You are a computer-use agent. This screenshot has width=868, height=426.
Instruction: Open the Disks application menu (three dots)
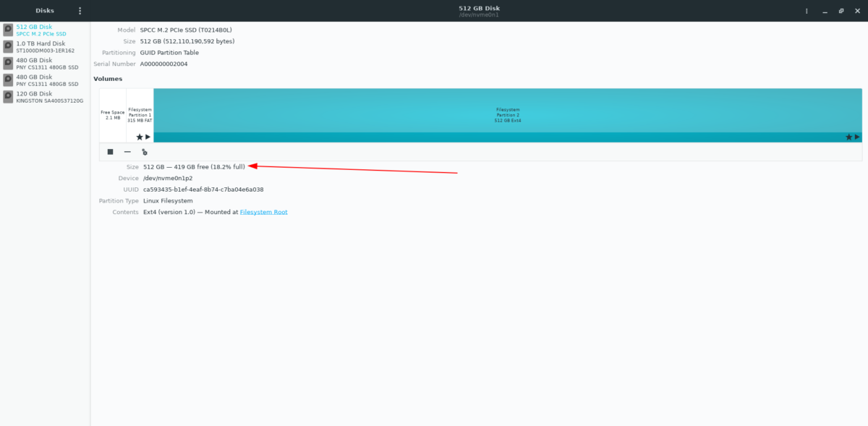pyautogui.click(x=80, y=11)
